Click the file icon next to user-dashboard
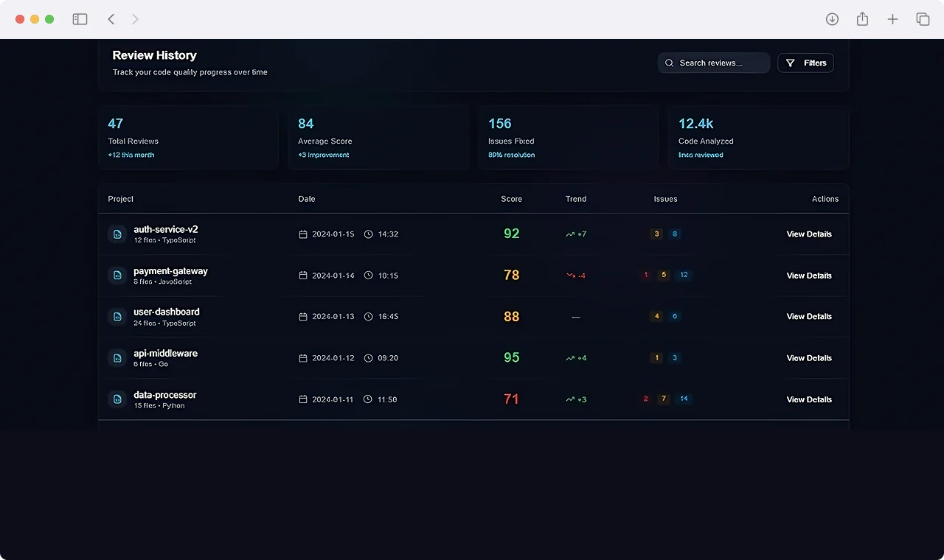The width and height of the screenshot is (944, 560). (117, 317)
